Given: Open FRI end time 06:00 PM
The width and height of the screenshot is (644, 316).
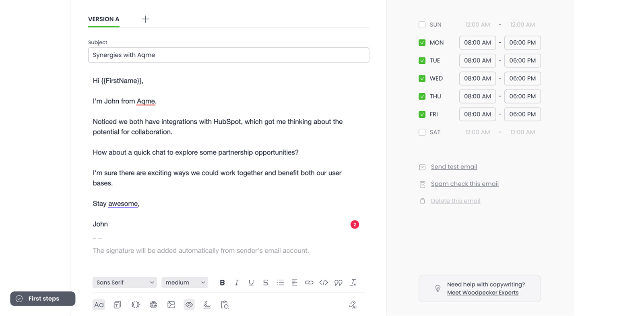Looking at the screenshot, I should tap(522, 114).
